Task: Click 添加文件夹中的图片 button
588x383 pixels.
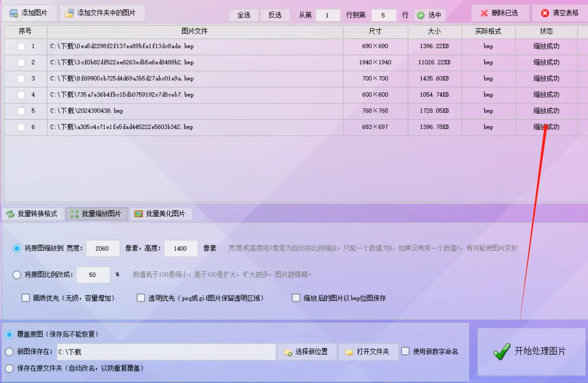Action: coord(102,13)
